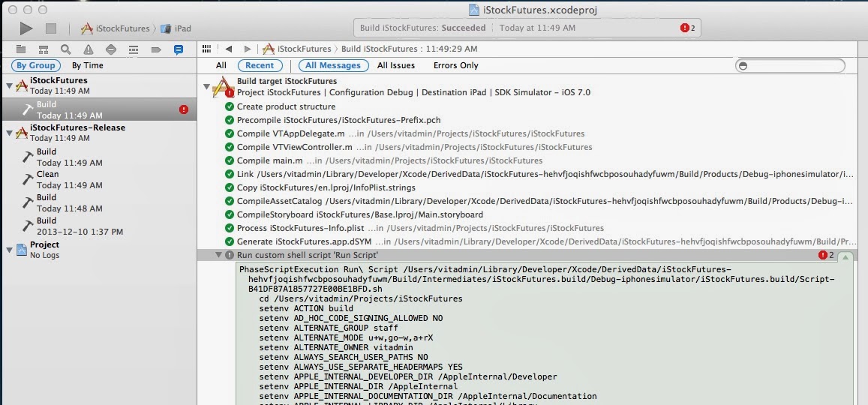
Task: Open the Breakpoint navigator icon
Action: click(x=156, y=49)
